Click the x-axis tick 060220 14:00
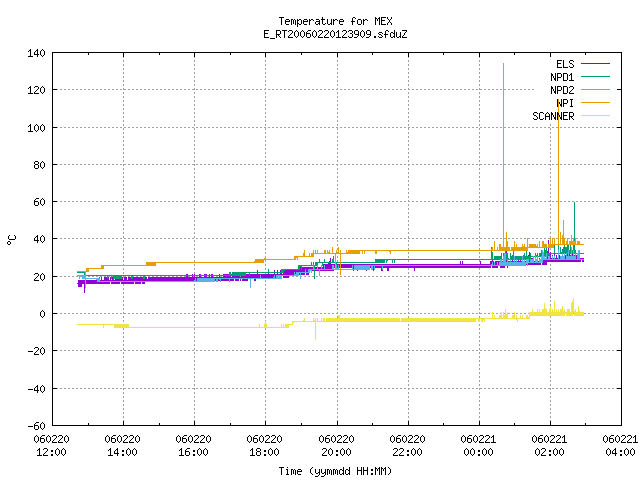The height and width of the screenshot is (480, 640). point(122,446)
